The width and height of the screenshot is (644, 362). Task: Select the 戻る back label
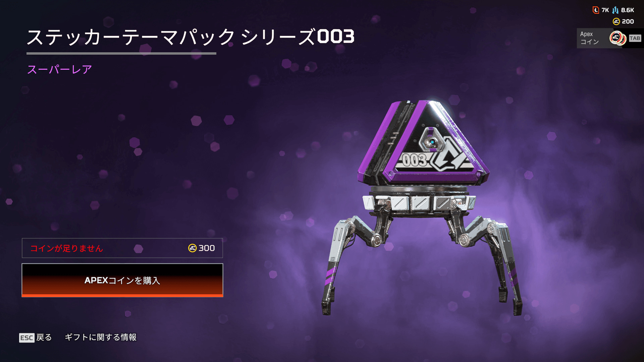click(x=44, y=337)
